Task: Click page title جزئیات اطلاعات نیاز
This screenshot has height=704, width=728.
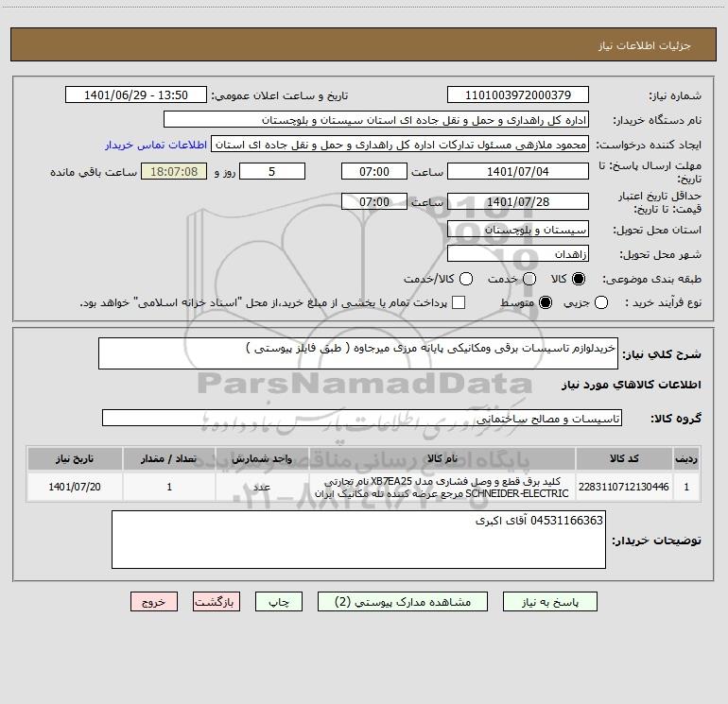Action: coord(644,45)
